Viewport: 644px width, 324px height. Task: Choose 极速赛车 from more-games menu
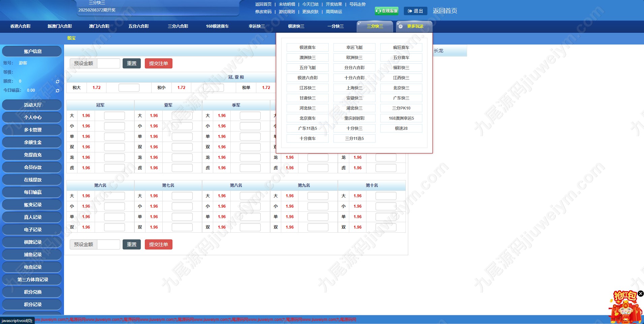click(x=308, y=48)
